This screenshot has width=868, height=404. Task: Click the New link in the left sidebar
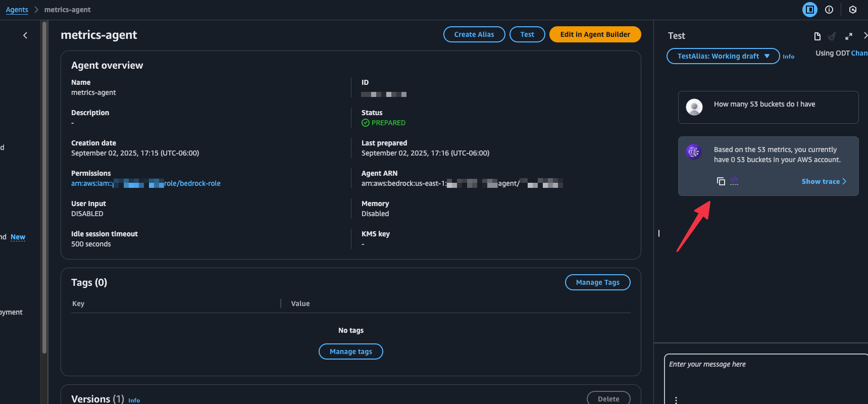[18, 237]
